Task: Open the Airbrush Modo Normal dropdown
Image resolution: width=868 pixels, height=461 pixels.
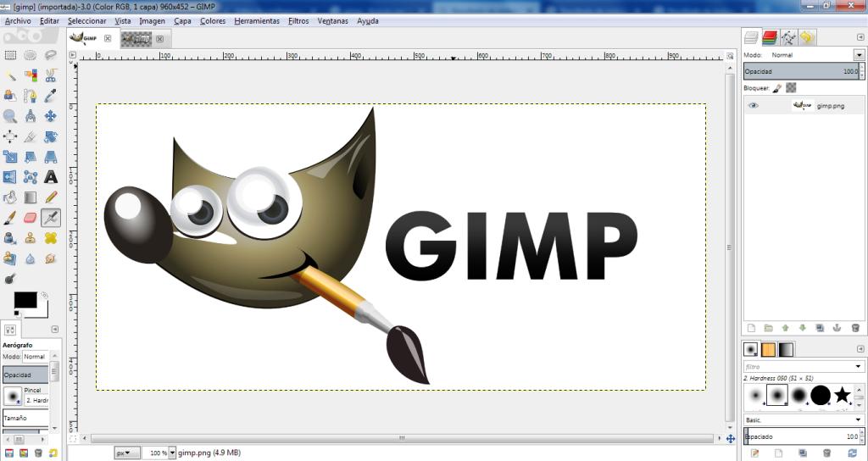Action: 36,357
